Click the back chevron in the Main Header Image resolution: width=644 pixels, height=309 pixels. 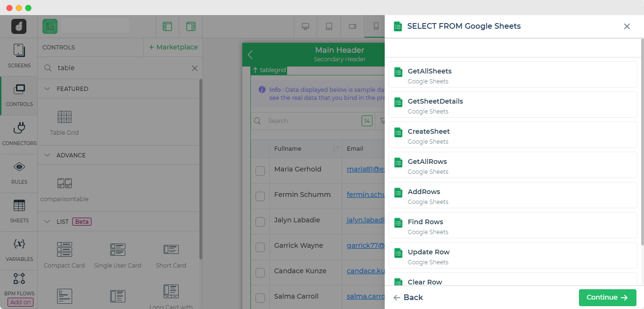(x=250, y=55)
